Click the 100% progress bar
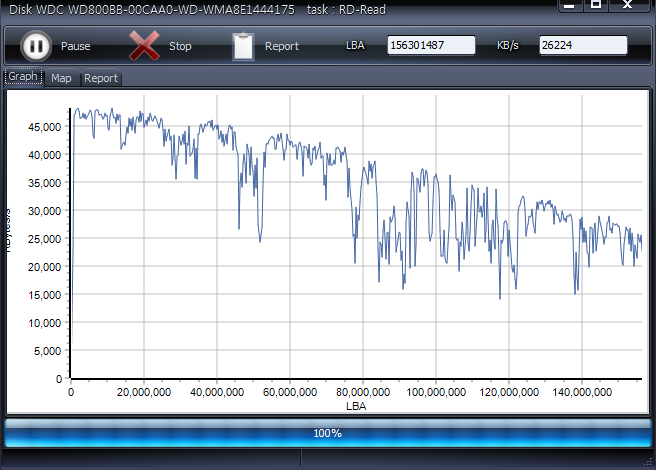The height and width of the screenshot is (470, 656). coord(328,433)
